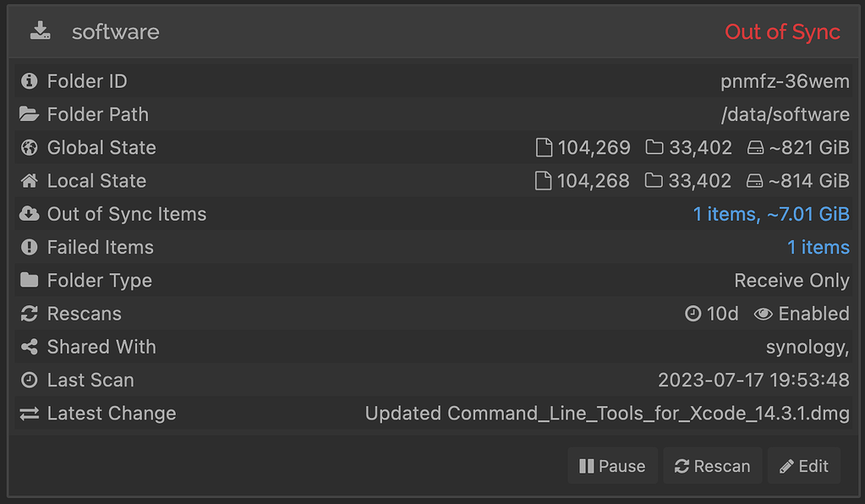Click the home icon beside Local State
The height and width of the screenshot is (504, 865).
(x=28, y=180)
